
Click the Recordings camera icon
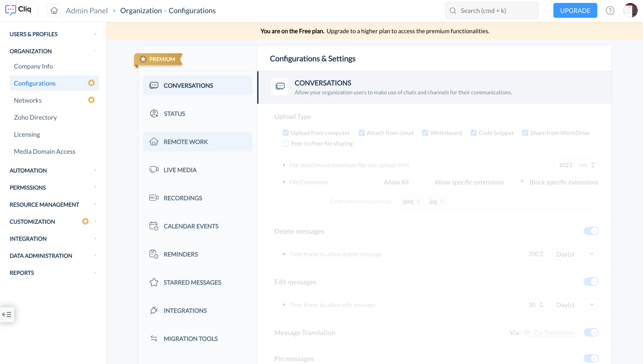(x=154, y=198)
